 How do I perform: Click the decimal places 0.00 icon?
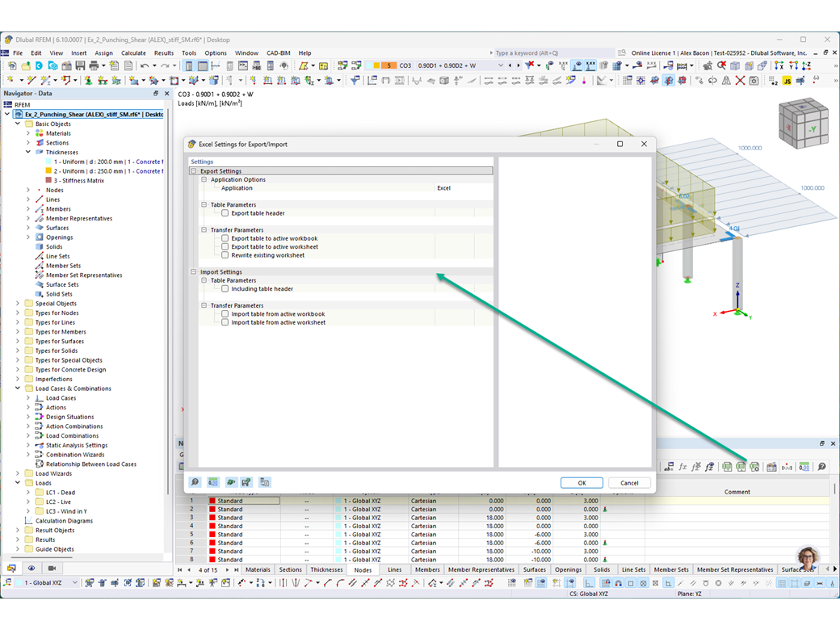pos(804,466)
